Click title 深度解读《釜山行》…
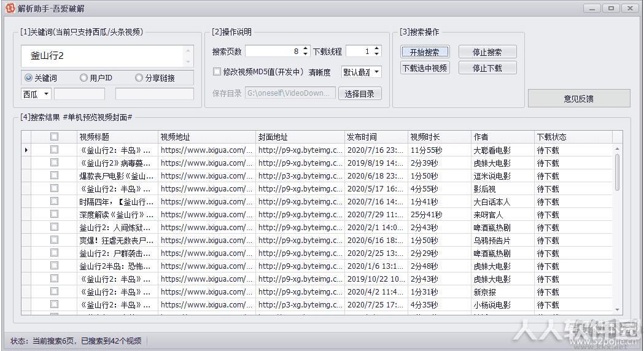 [x=116, y=214]
